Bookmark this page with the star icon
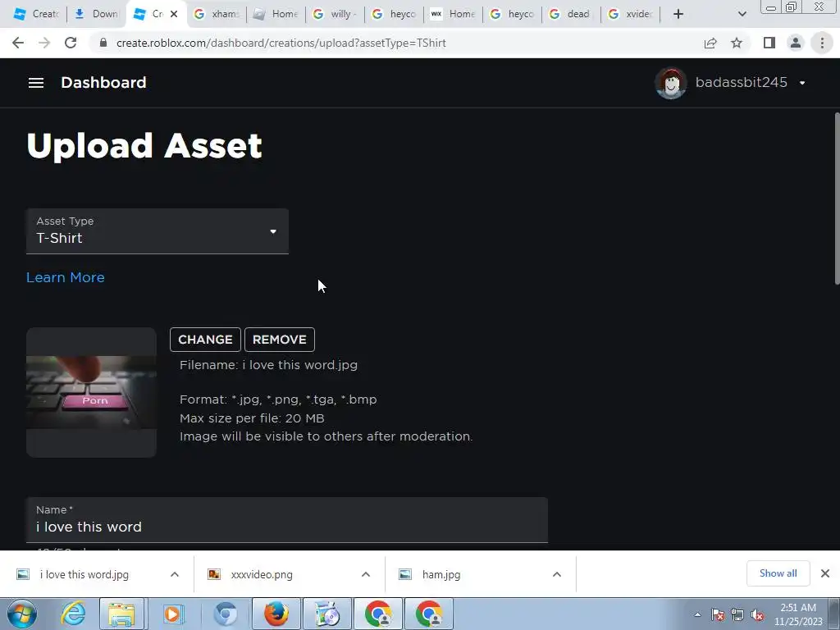The image size is (840, 630). pos(737,43)
